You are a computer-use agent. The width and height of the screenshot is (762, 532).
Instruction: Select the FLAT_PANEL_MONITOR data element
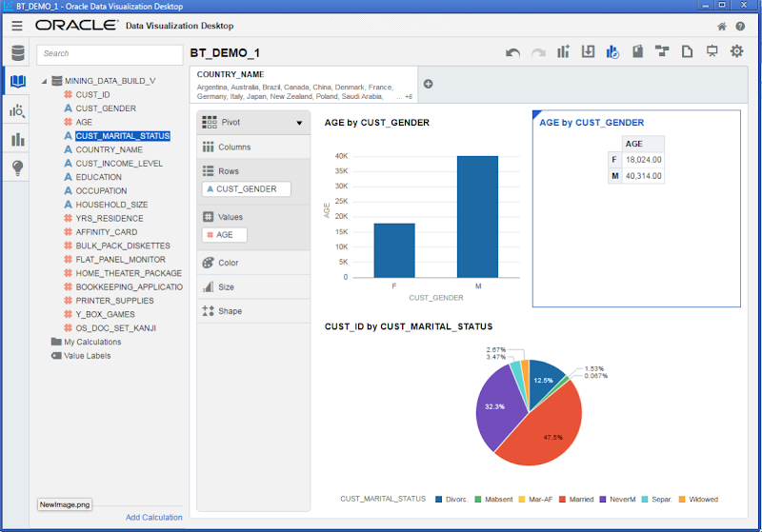(x=121, y=260)
